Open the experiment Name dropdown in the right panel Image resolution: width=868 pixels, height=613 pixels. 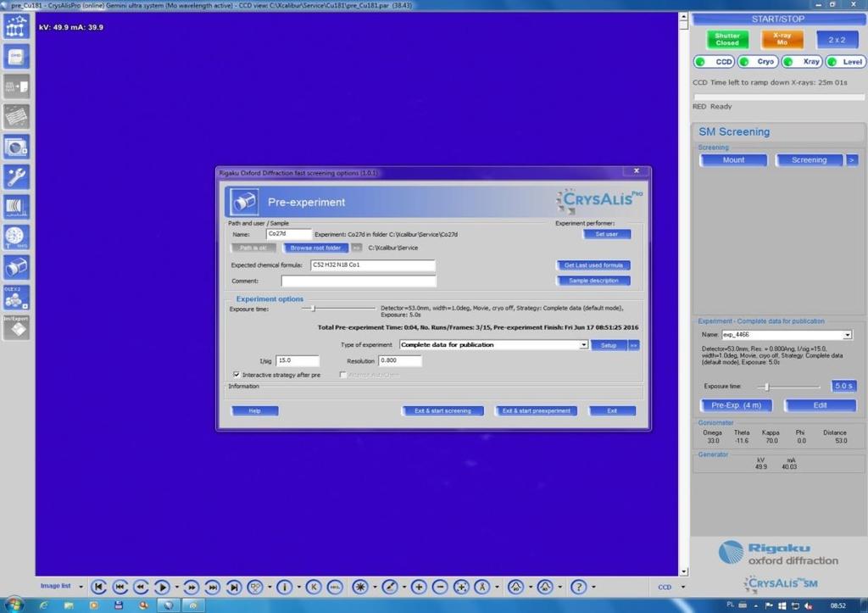coord(848,335)
